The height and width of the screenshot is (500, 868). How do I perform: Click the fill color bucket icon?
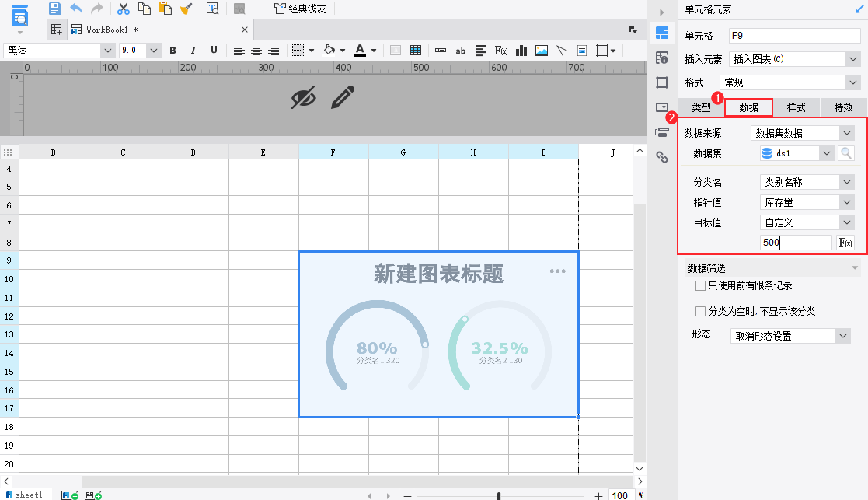point(329,51)
